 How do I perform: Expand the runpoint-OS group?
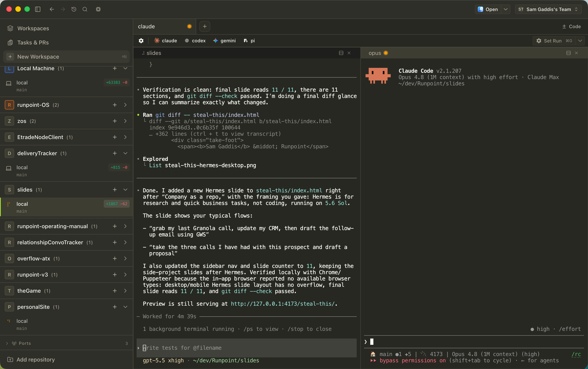pos(125,105)
